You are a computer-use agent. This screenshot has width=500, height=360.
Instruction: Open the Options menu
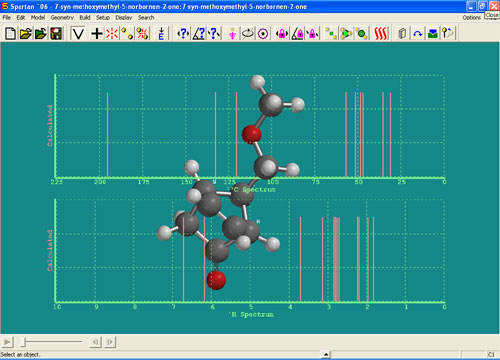click(x=471, y=17)
